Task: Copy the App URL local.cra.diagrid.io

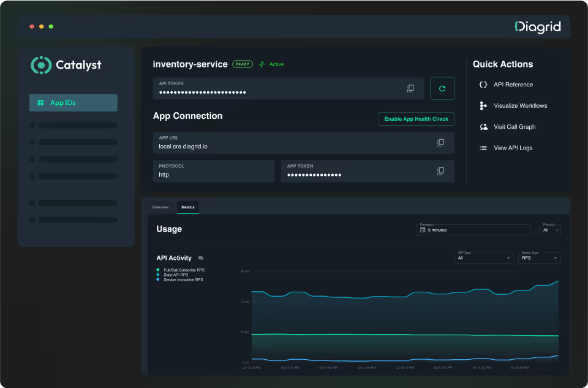Action: 440,142
